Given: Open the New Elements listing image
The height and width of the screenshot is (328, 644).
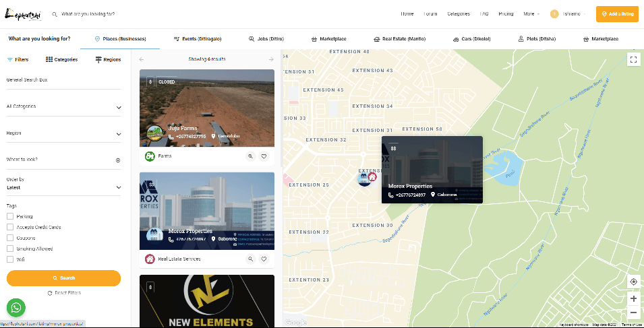Looking at the screenshot, I should [x=207, y=301].
